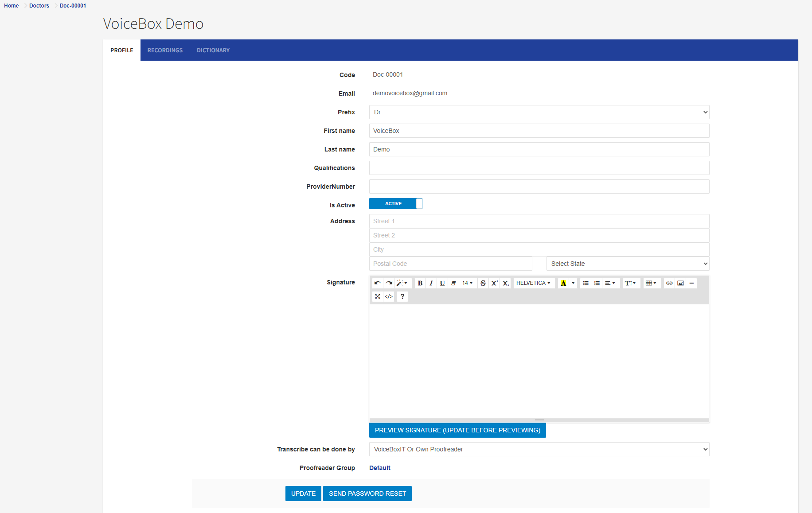The image size is (812, 513).
Task: Insert a hyperlink in signature
Action: pyautogui.click(x=669, y=283)
